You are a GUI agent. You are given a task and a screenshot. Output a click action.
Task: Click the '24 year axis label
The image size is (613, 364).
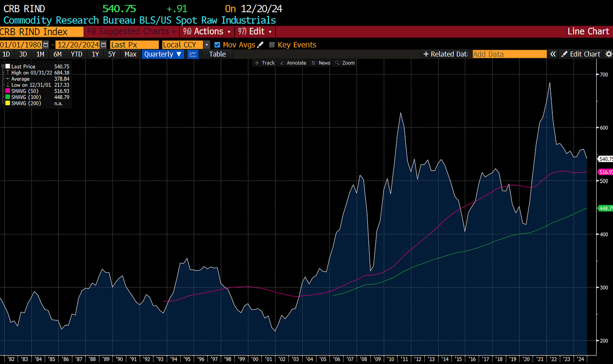[580, 359]
